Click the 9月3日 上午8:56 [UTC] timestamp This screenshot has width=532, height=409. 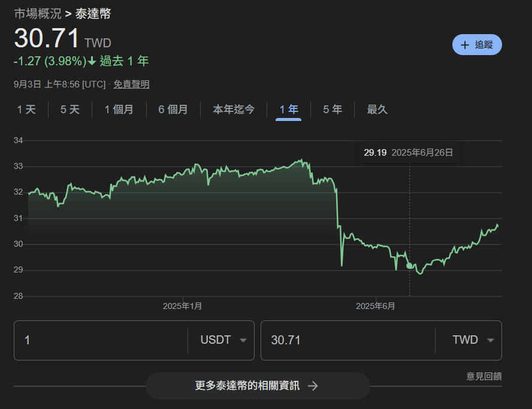(60, 84)
